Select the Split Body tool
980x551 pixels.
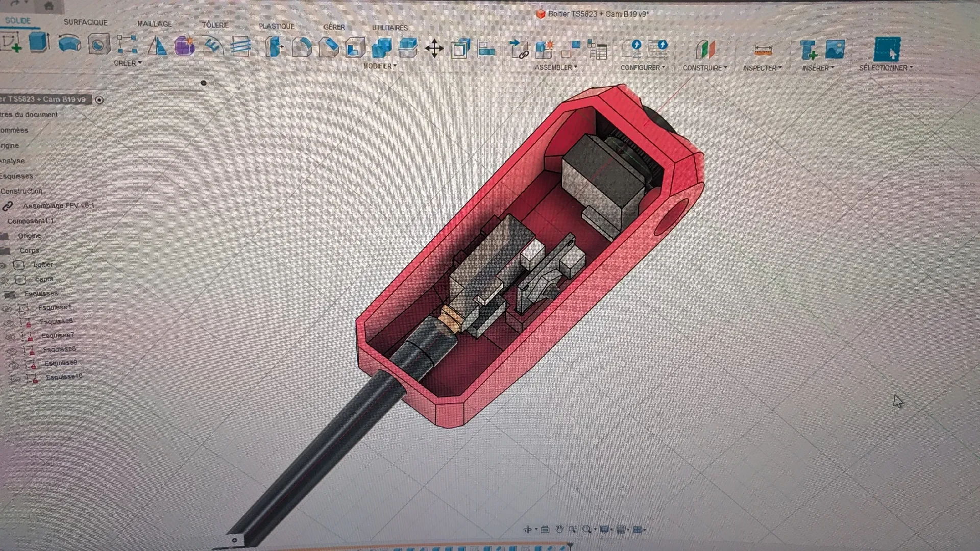click(x=408, y=48)
